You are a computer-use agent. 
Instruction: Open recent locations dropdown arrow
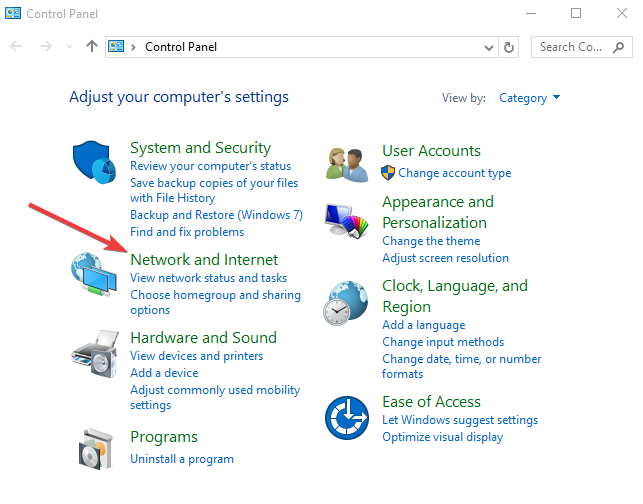(69, 47)
